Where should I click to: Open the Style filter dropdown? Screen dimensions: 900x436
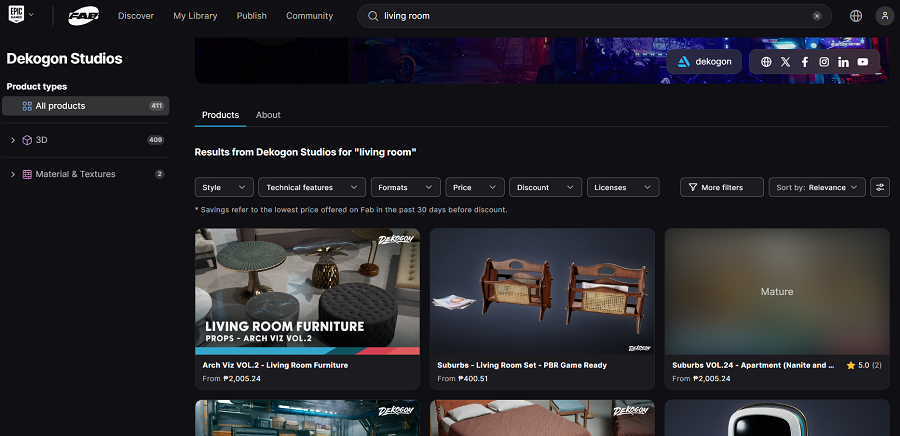click(x=224, y=188)
